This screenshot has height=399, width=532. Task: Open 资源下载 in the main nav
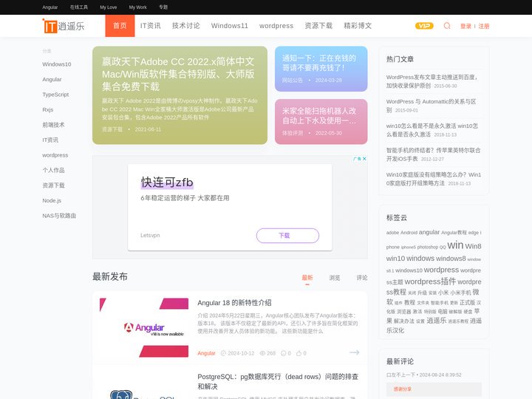click(318, 26)
